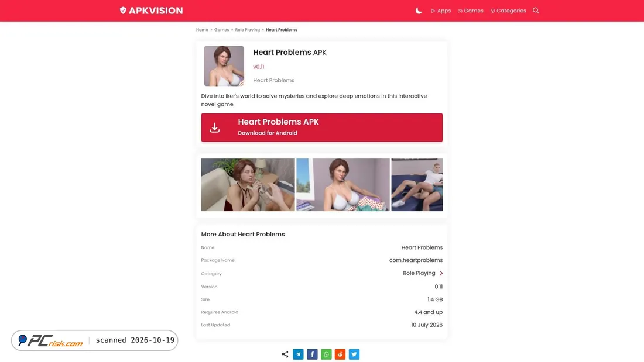
Task: Click the Role Playing chevron arrow
Action: pyautogui.click(x=441, y=273)
